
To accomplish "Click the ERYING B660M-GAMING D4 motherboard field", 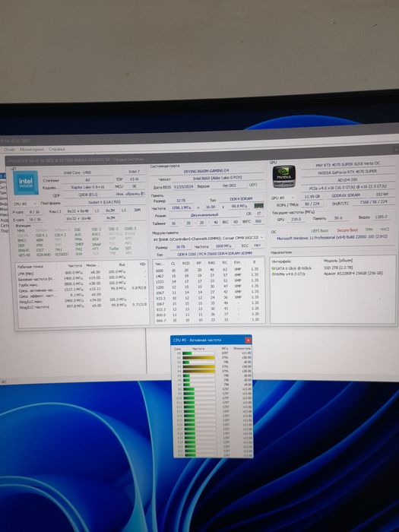I will [206, 172].
